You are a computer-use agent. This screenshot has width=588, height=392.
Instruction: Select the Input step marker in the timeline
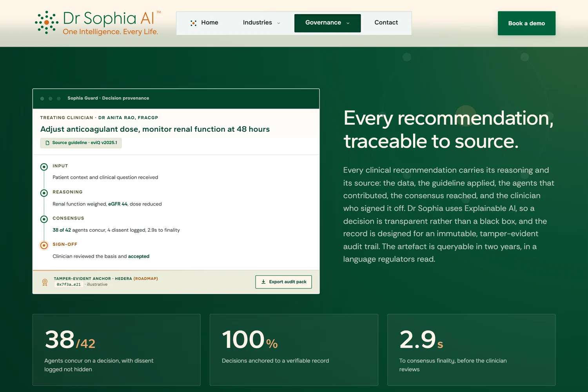click(44, 167)
